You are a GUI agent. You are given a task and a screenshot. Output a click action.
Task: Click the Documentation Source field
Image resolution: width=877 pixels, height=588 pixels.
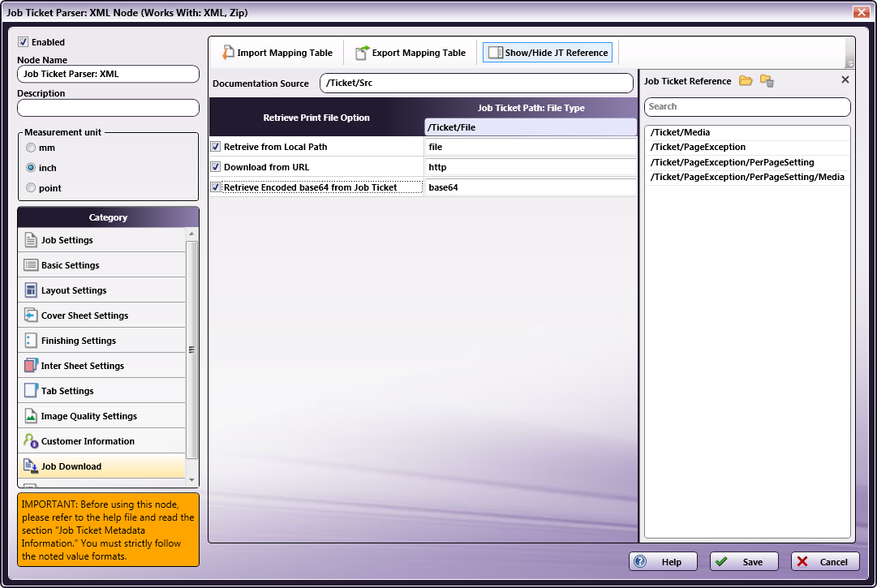476,83
